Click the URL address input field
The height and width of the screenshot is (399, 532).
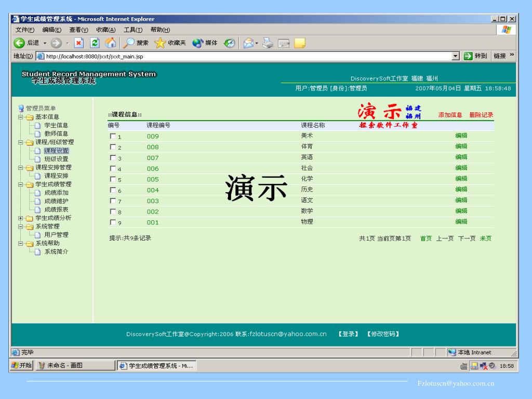pyautogui.click(x=248, y=56)
